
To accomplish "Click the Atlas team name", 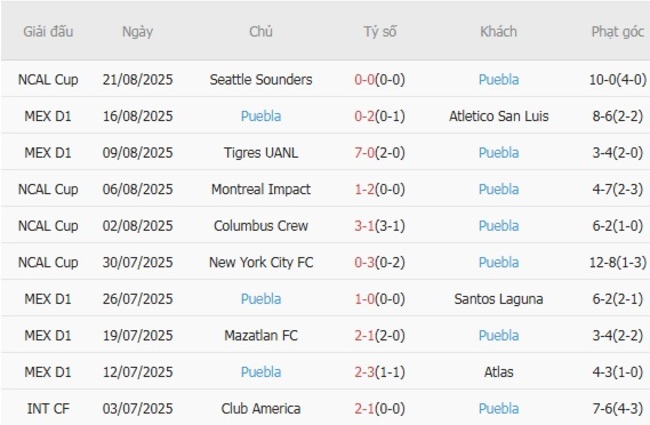I will point(498,372).
